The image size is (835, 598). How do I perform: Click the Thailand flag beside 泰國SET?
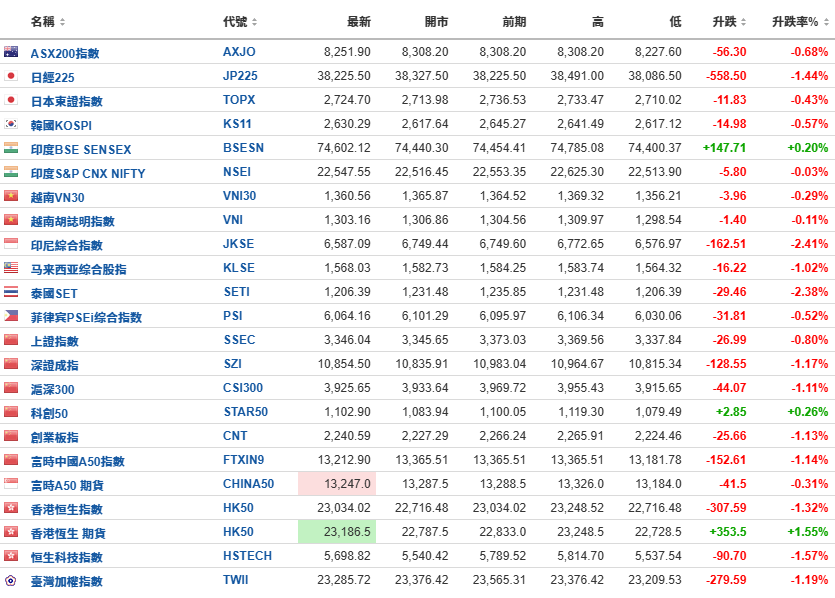11,291
